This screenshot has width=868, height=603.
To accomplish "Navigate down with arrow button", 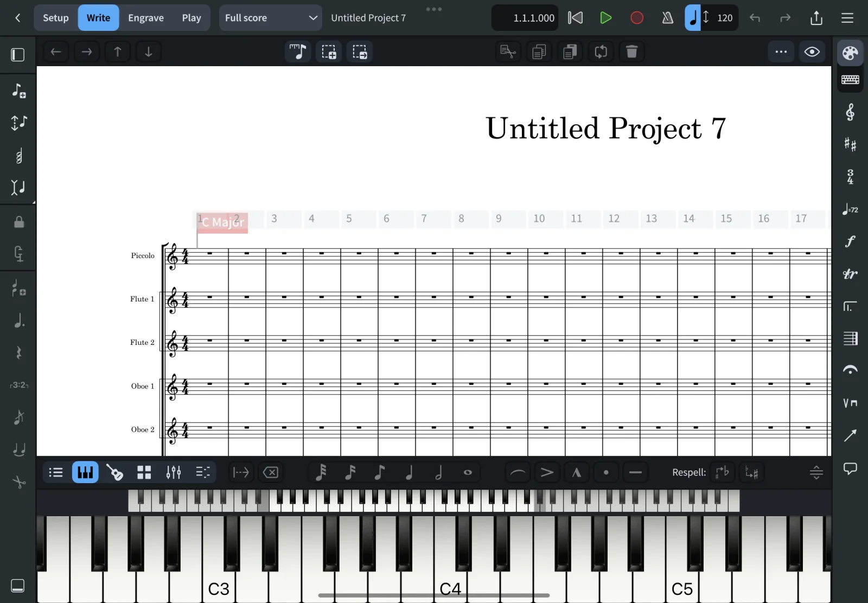I will [149, 52].
